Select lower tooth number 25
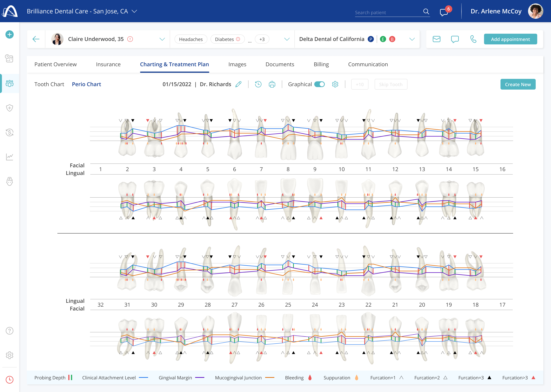 288,305
